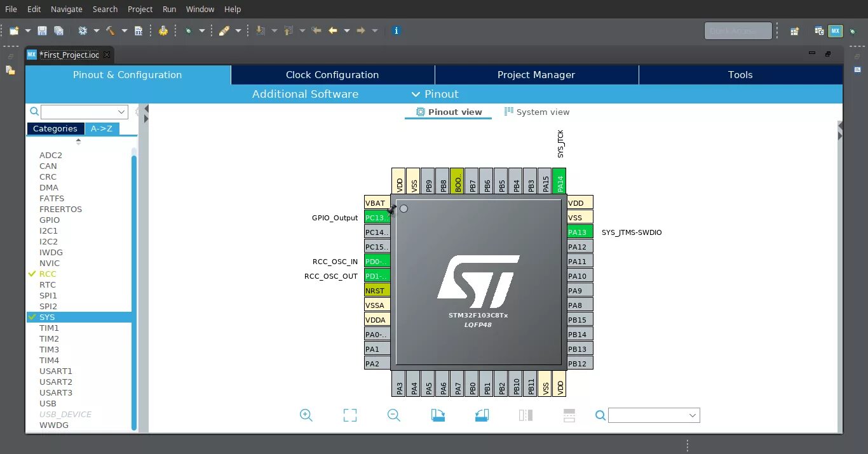The width and height of the screenshot is (868, 454).
Task: Open dropdown arrow beside debug bug icon
Action: coord(202,30)
